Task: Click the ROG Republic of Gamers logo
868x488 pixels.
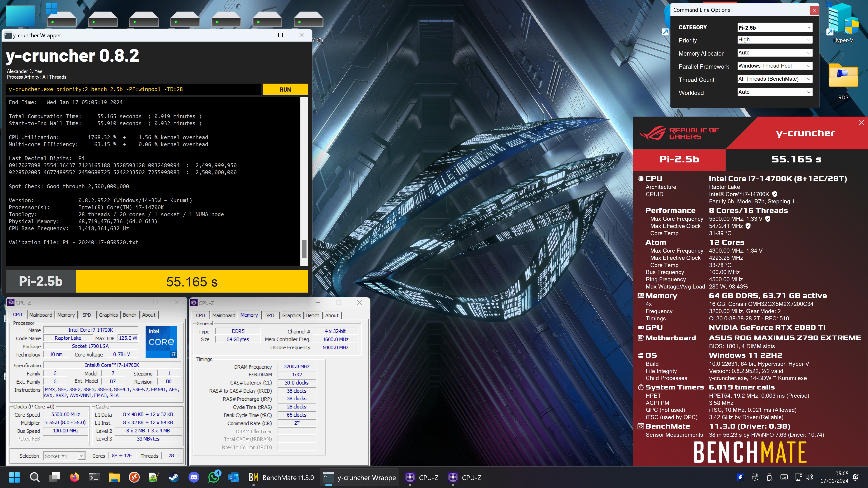Action: 679,133
